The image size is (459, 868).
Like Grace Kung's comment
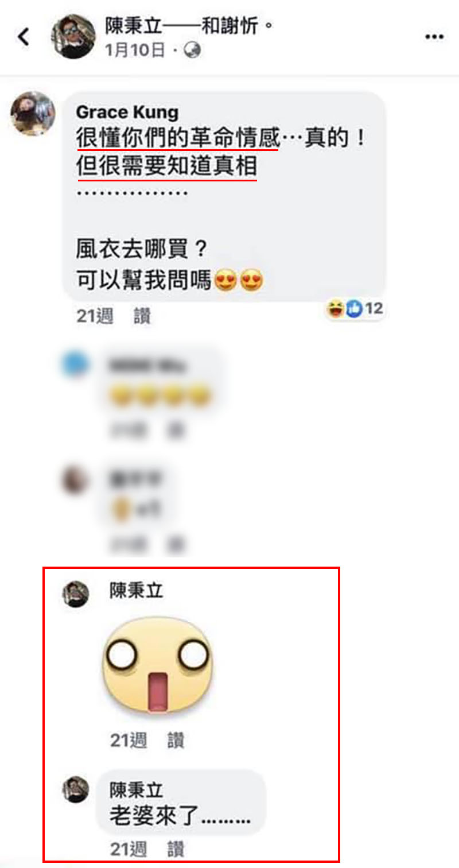coord(142,316)
